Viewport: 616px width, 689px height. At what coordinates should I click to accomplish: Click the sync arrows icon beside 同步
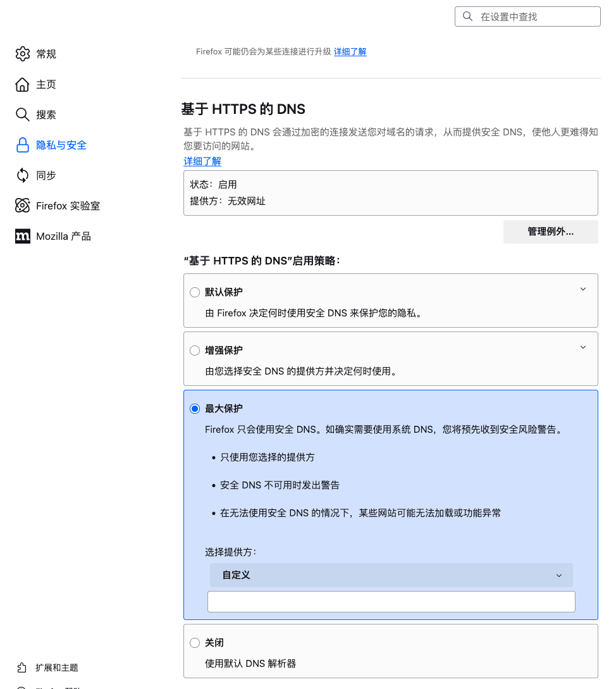coord(22,175)
